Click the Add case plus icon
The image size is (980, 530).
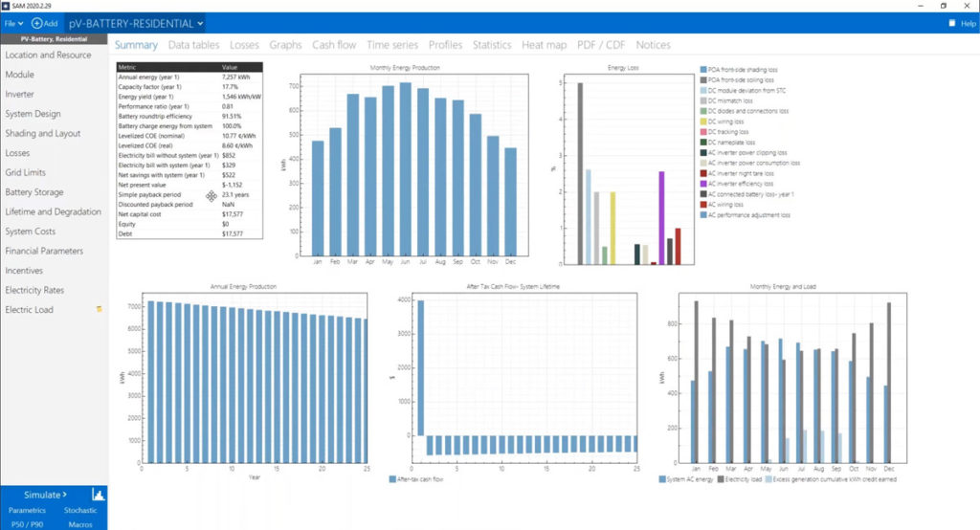(x=37, y=23)
